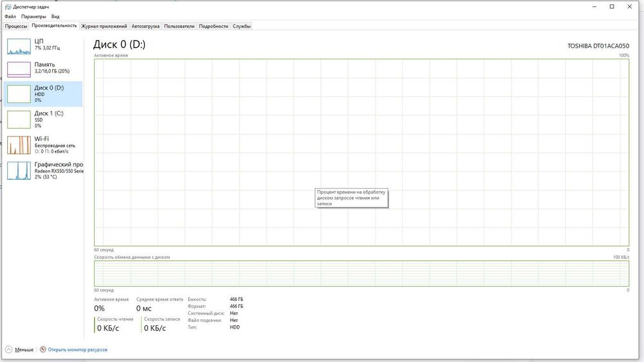644x362 pixels.
Task: Open the Подробности tab
Action: [x=214, y=26]
